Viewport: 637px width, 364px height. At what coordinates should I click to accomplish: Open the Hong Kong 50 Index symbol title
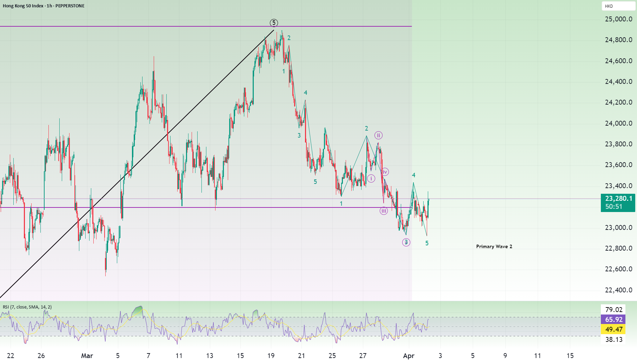coord(44,6)
